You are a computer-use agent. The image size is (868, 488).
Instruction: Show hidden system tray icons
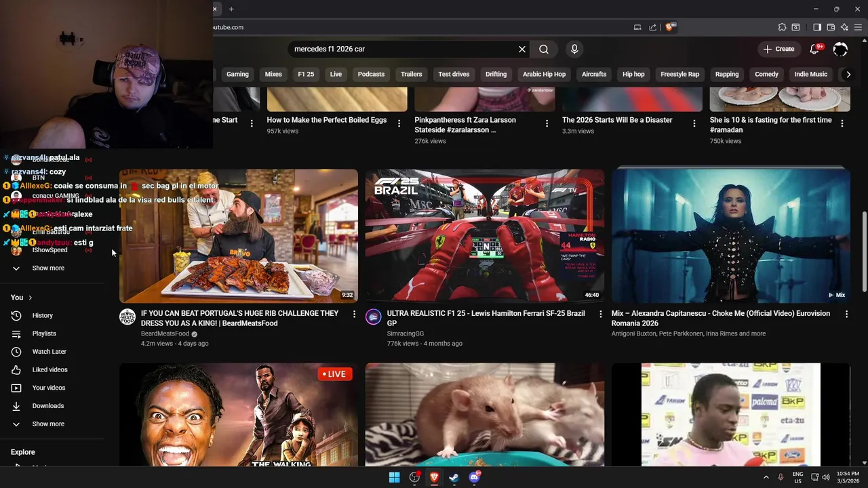tap(766, 477)
